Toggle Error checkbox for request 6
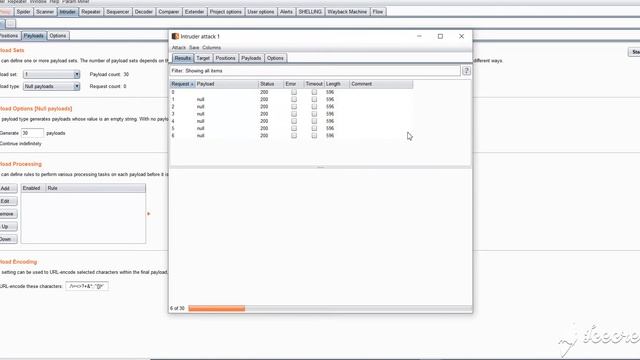 point(294,136)
